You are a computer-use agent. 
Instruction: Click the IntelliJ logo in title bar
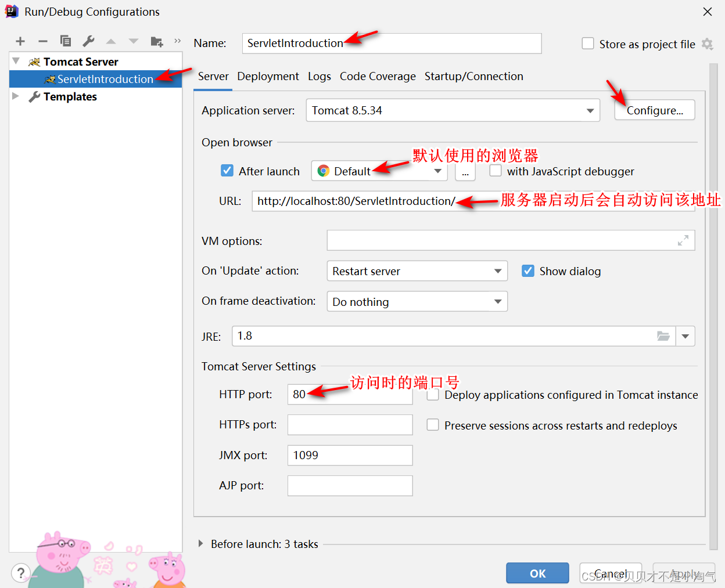12,12
